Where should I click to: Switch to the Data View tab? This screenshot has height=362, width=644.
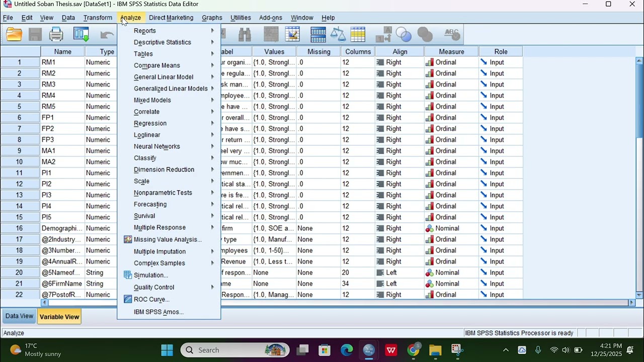(x=19, y=316)
